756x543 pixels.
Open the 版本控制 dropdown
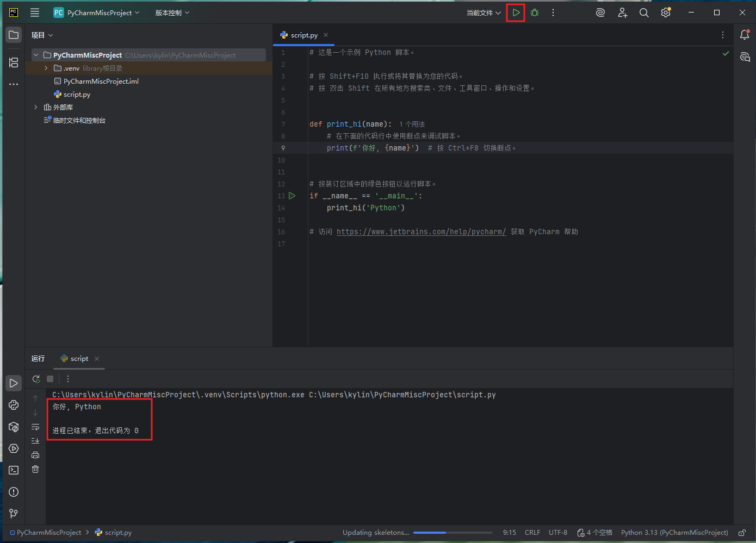click(172, 13)
